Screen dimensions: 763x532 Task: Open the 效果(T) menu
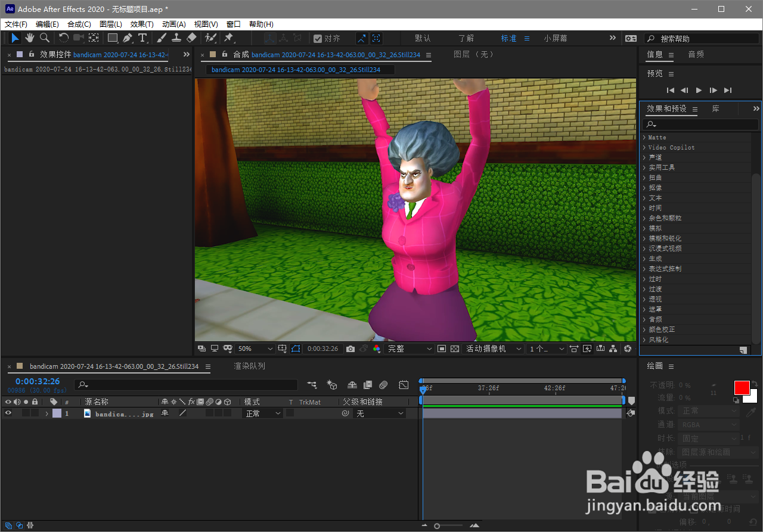(142, 24)
